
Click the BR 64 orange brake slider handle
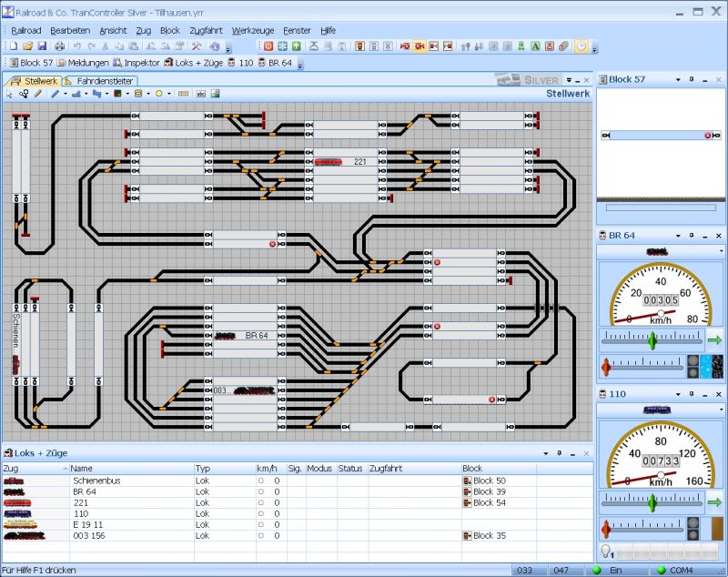pos(606,366)
